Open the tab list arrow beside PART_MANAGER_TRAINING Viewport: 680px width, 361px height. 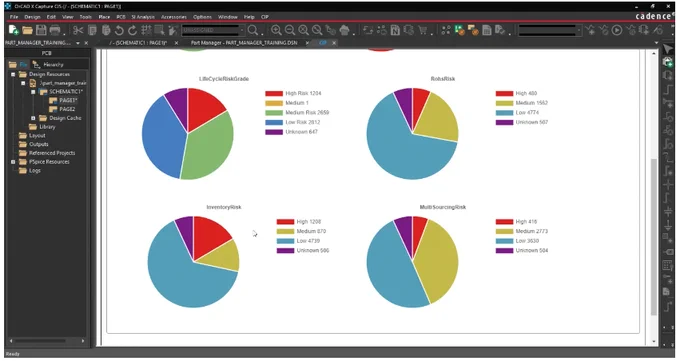tap(78, 43)
